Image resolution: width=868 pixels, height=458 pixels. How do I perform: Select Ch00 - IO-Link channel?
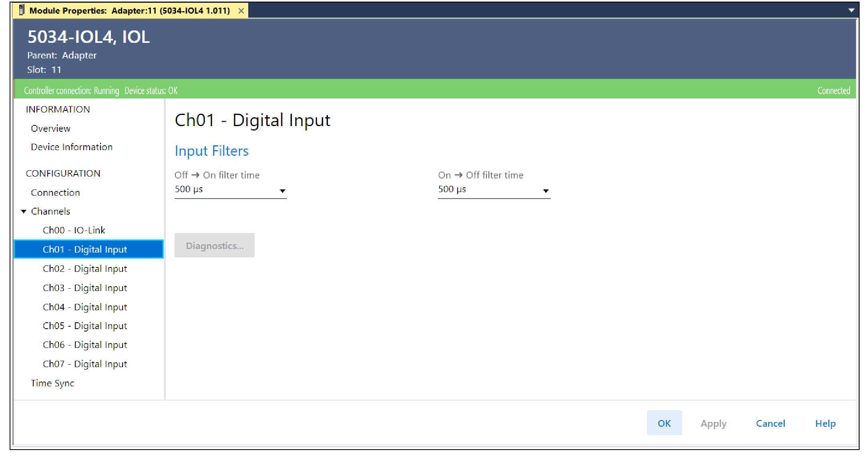pos(74,230)
